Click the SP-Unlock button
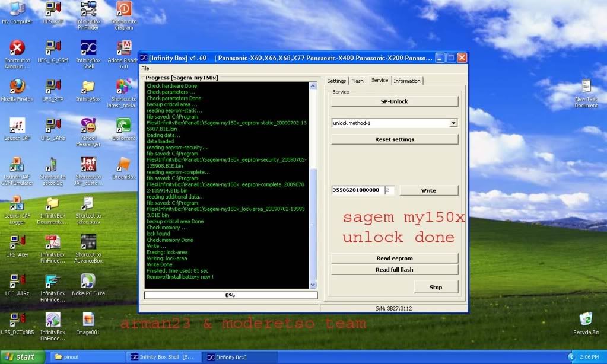This screenshot has height=364, width=607. 395,101
